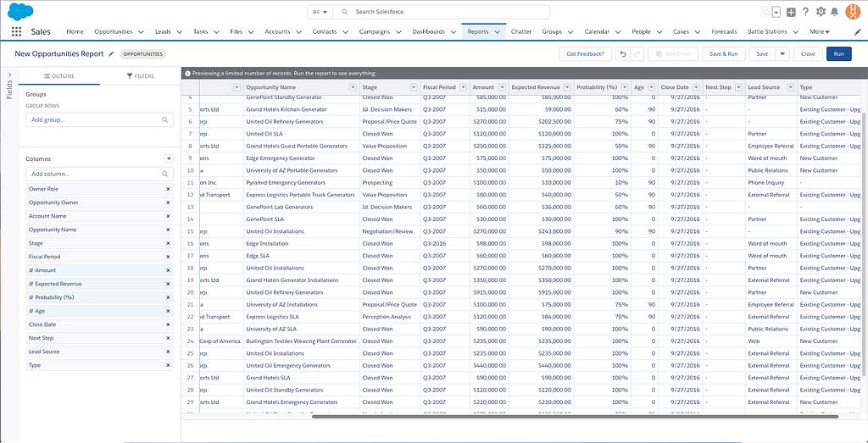868x443 pixels.
Task: Go to the Forecasts nav tab
Action: click(724, 31)
